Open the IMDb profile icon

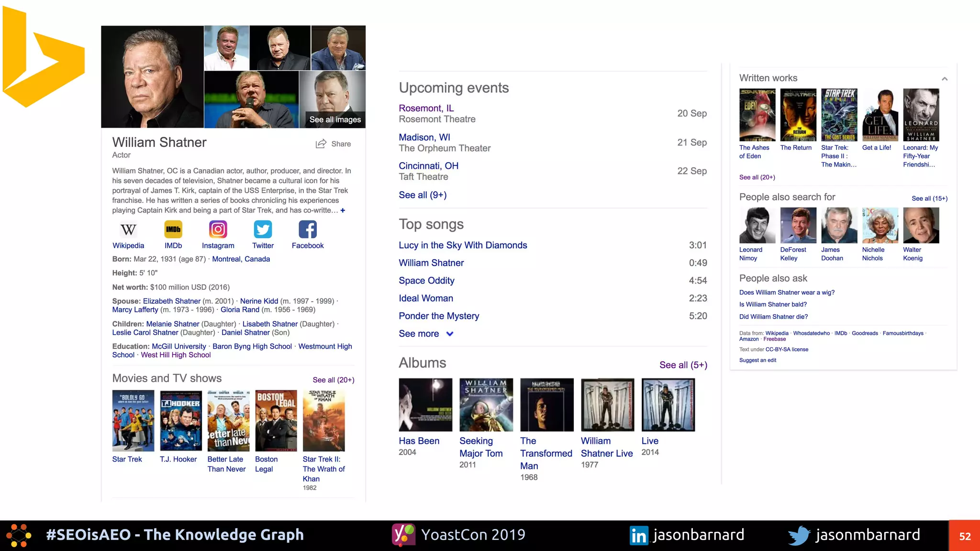[x=173, y=230]
